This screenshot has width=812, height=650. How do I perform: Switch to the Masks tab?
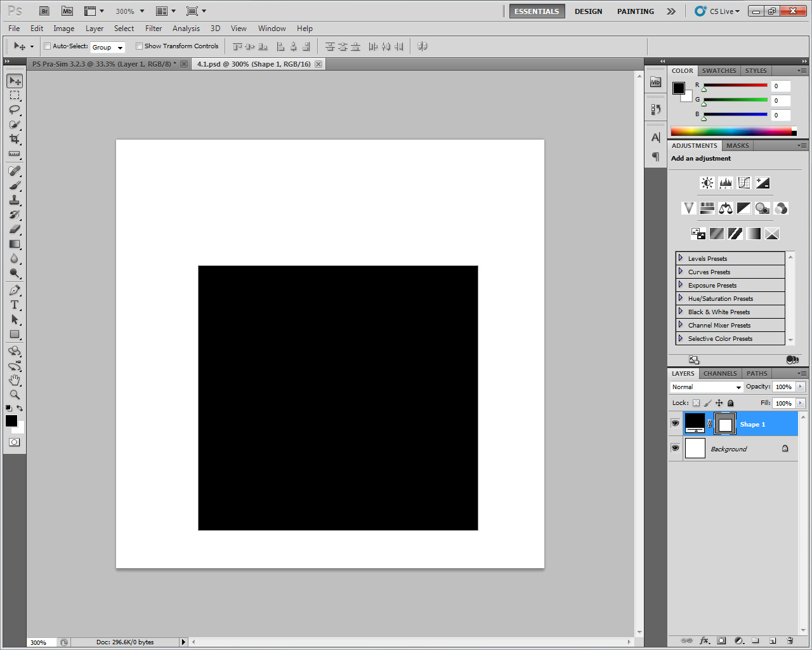click(x=738, y=145)
